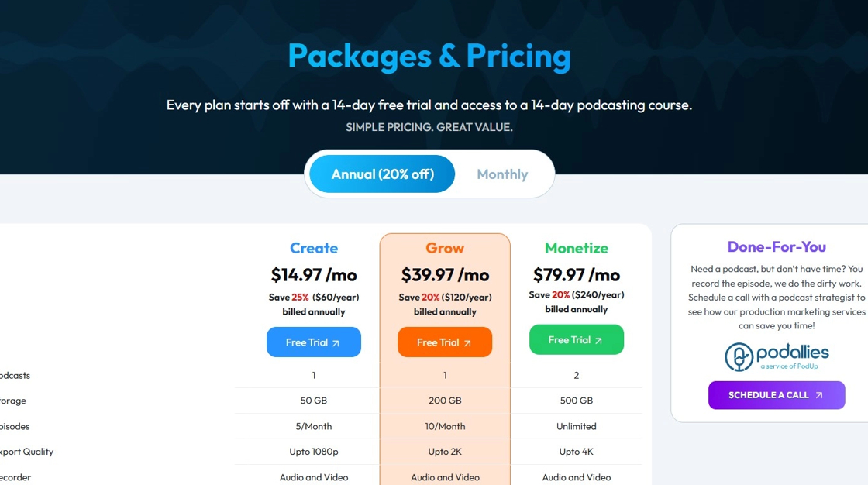Click the Grow plan heading
This screenshot has width=868, height=485.
[x=445, y=248]
